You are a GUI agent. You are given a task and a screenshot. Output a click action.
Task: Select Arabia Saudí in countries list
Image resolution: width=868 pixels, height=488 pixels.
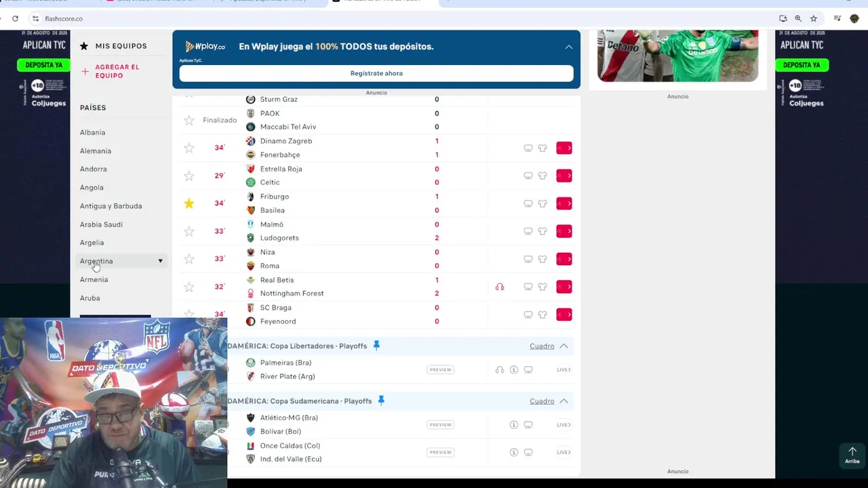(x=101, y=224)
